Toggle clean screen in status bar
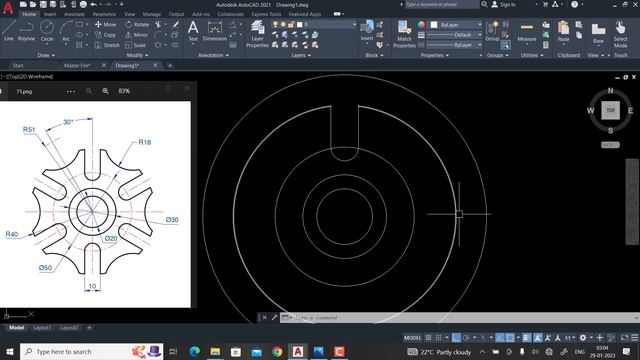The height and width of the screenshot is (360, 640). pyautogui.click(x=624, y=338)
